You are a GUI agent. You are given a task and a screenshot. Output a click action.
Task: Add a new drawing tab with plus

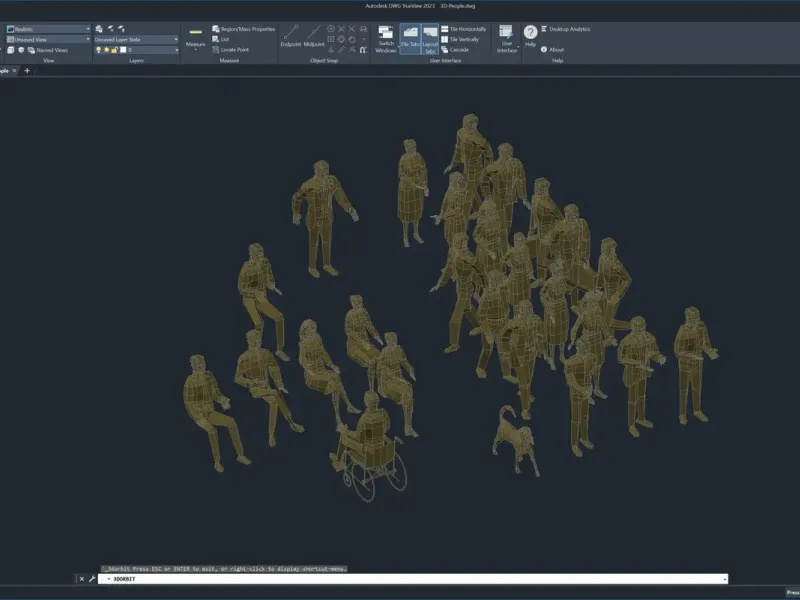click(27, 70)
